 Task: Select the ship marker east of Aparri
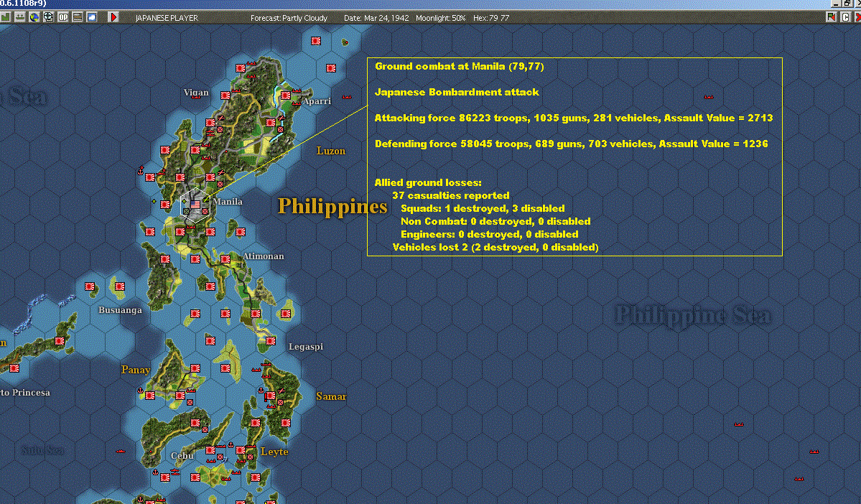coord(347,97)
